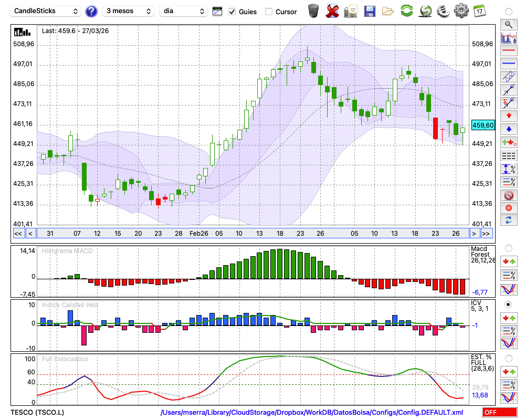Click the camera snapshot icon
Screen dimensions: 525x420
point(351,11)
